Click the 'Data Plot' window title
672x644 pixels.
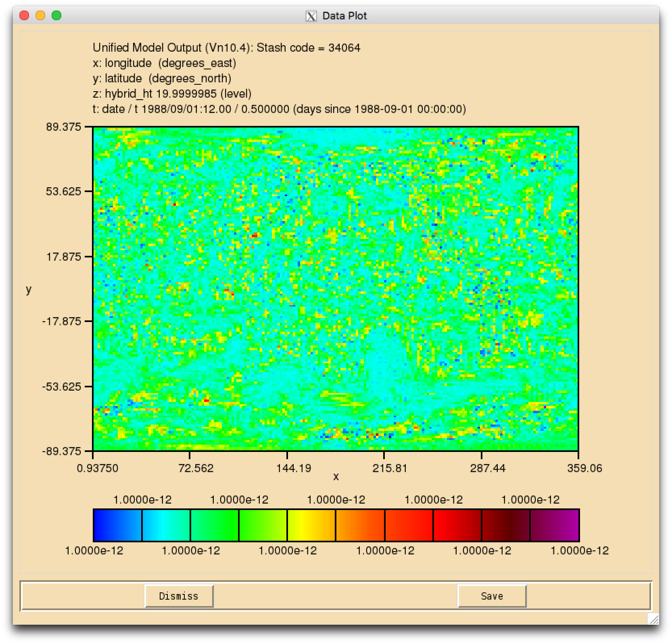click(x=344, y=16)
